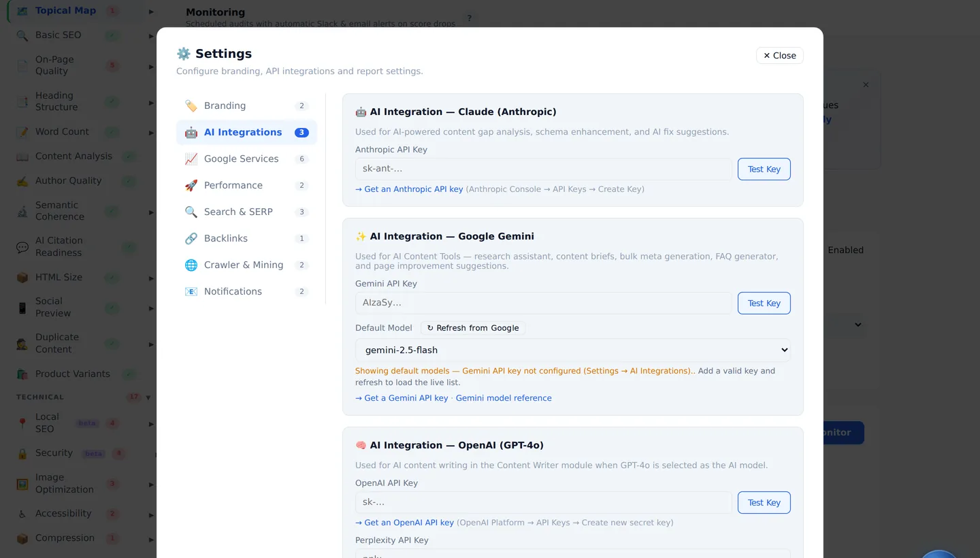Click the Security padlock icon

point(22,453)
